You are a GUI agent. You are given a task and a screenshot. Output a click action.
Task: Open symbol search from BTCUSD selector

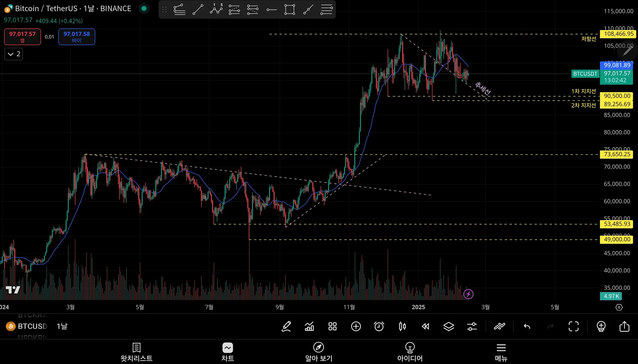(x=27, y=326)
